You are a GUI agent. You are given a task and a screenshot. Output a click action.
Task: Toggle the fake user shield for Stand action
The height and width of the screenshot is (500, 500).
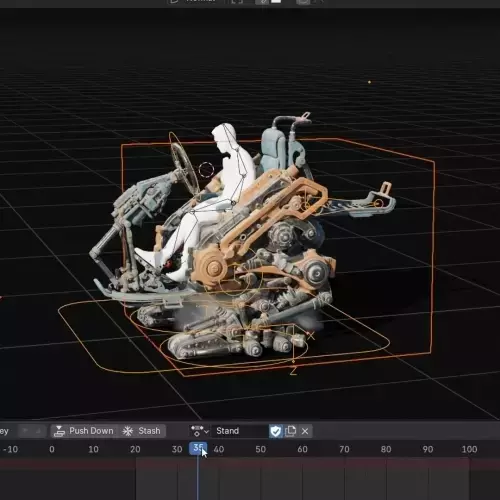276,431
